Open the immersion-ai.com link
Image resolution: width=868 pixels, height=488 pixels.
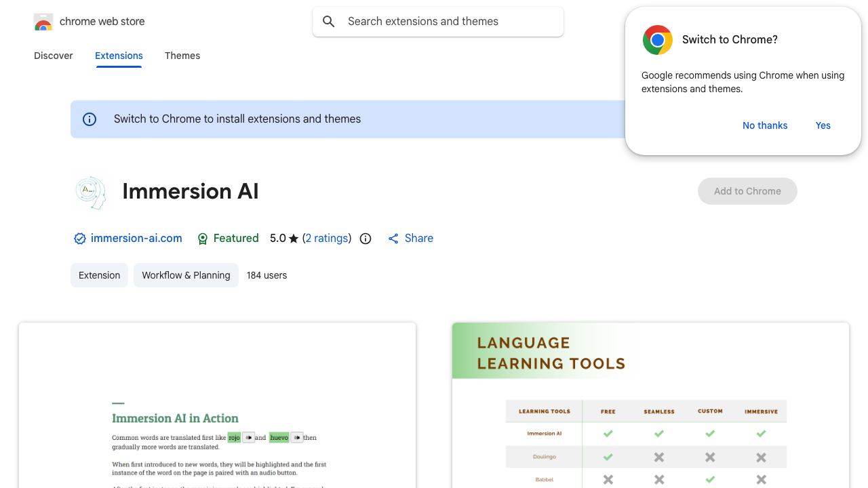136,239
